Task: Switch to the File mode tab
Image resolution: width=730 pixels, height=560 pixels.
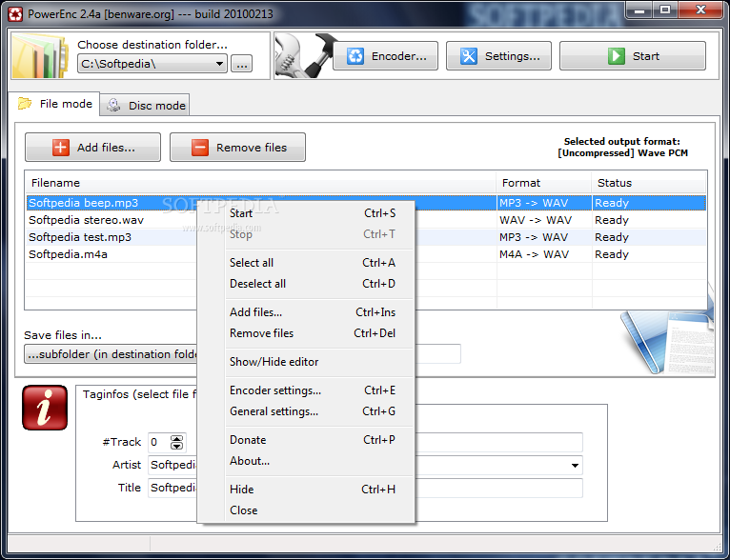Action: (x=54, y=104)
